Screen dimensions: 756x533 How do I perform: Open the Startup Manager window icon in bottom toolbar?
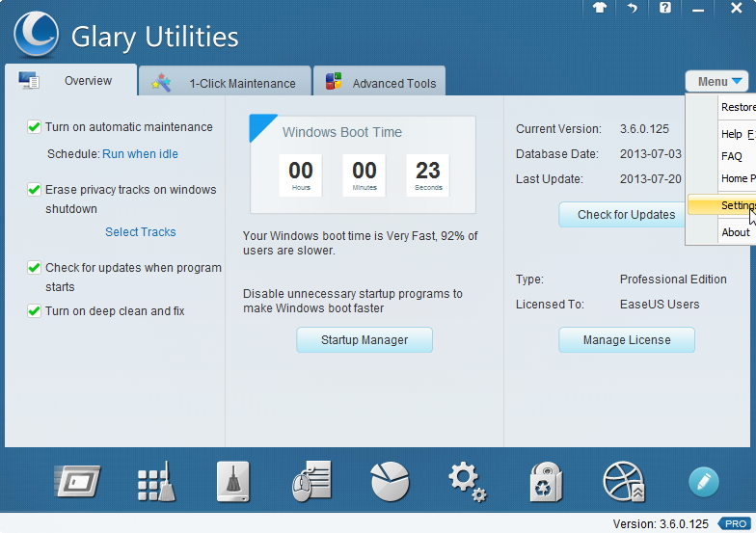77,481
